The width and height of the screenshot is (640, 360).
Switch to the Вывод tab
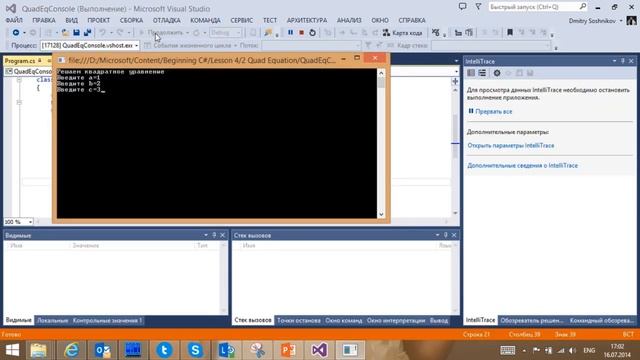pyautogui.click(x=439, y=320)
